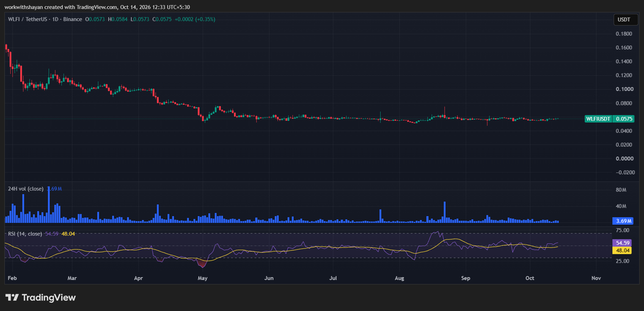This screenshot has height=311, width=644.
Task: Select the 24H vol (close) indicator label
Action: click(x=26, y=188)
